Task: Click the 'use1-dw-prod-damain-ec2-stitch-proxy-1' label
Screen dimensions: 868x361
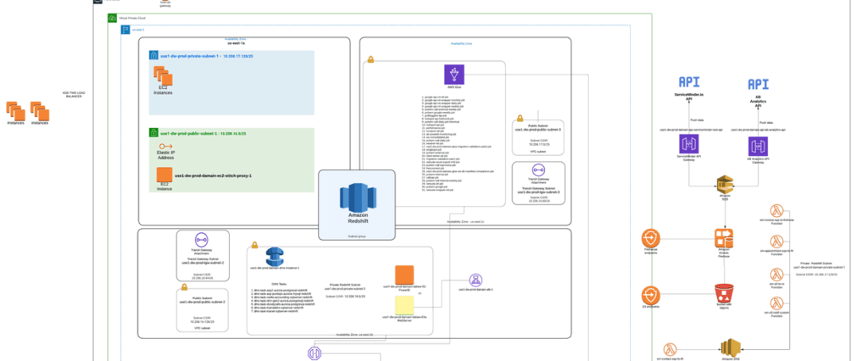Action: (x=213, y=175)
